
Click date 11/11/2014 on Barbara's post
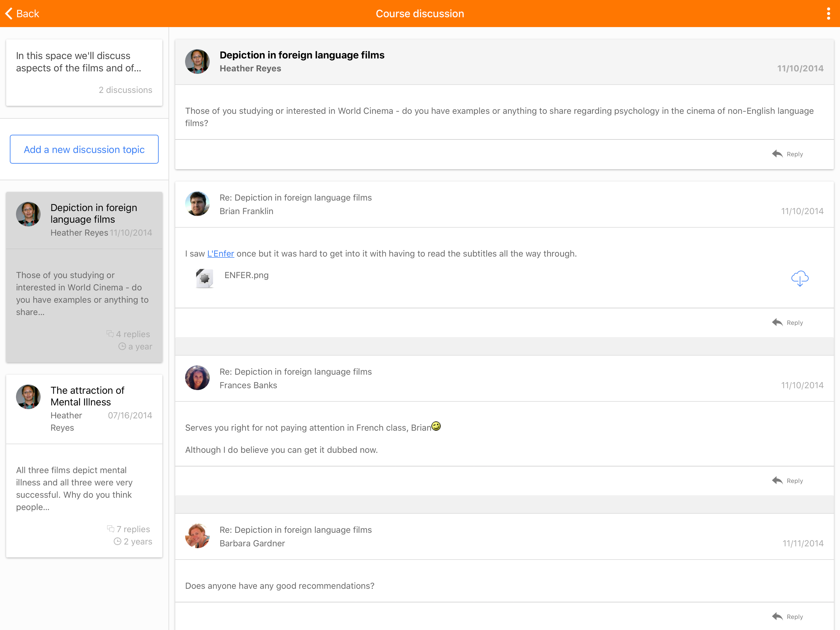pos(803,543)
